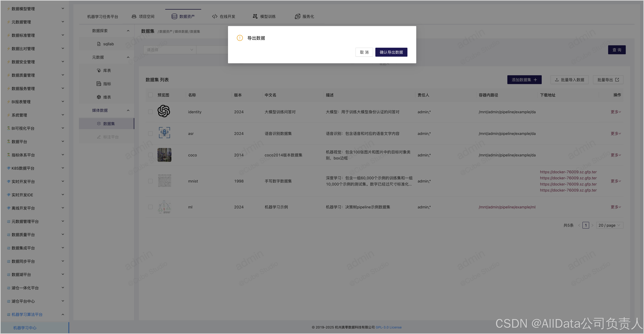Click the sqllab file icon
This screenshot has width=644, height=334.
click(99, 44)
